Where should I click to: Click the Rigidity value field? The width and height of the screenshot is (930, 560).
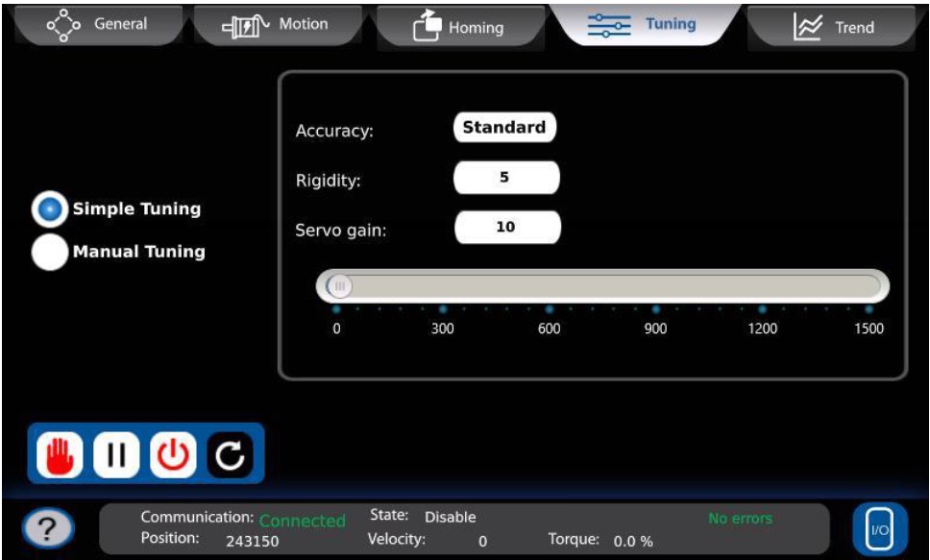505,178
